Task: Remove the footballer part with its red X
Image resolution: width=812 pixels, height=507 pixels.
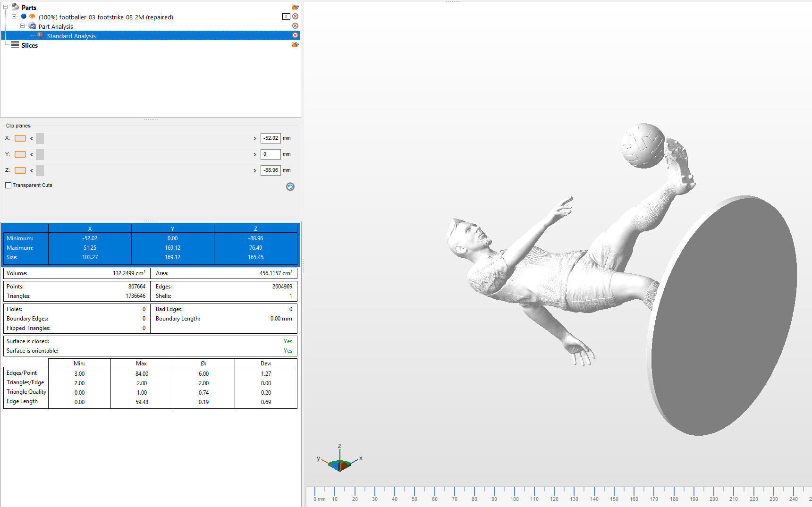Action: (x=295, y=17)
